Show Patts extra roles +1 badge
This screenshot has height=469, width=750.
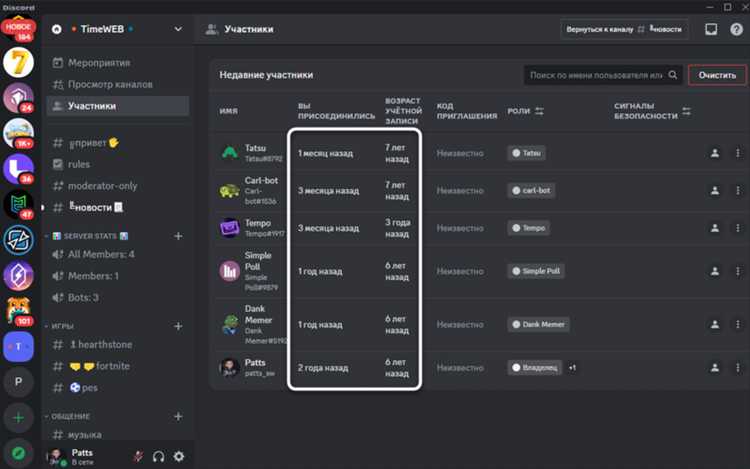(x=573, y=368)
